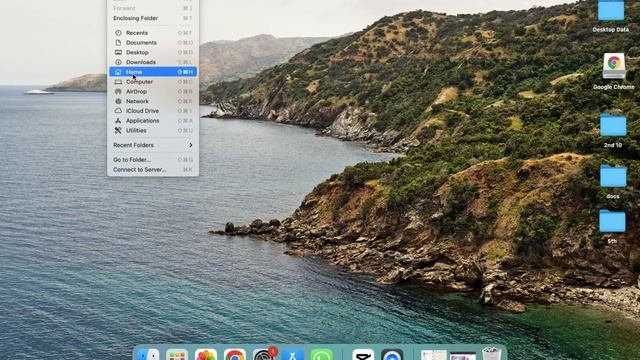
Task: Choose Computer in the Go menu
Action: [153, 82]
